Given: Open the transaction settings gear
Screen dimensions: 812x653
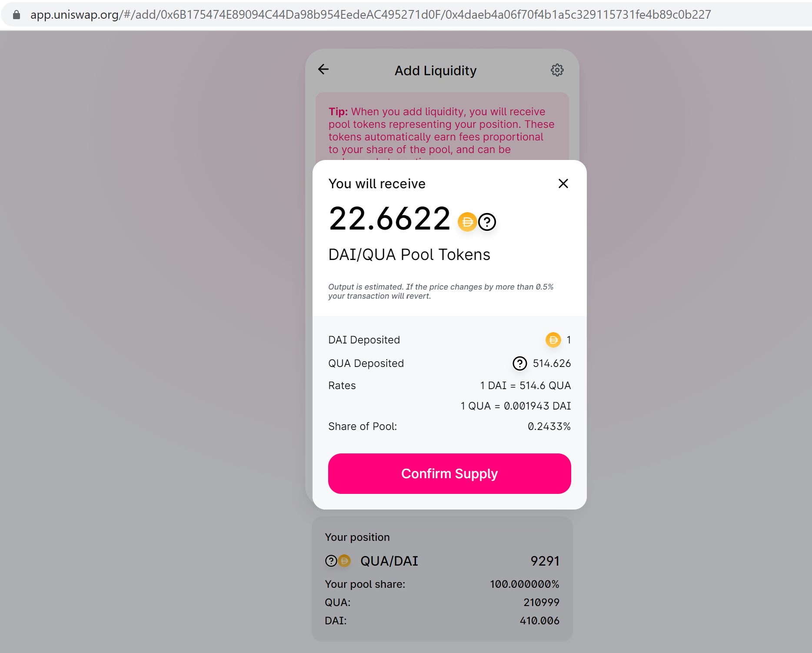Looking at the screenshot, I should 557,70.
